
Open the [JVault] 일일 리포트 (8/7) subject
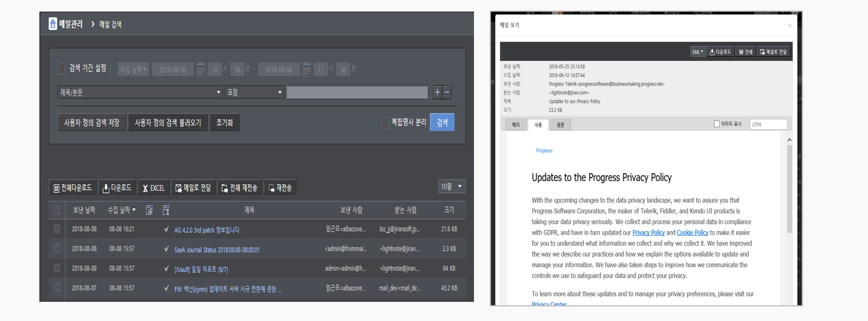pyautogui.click(x=201, y=269)
